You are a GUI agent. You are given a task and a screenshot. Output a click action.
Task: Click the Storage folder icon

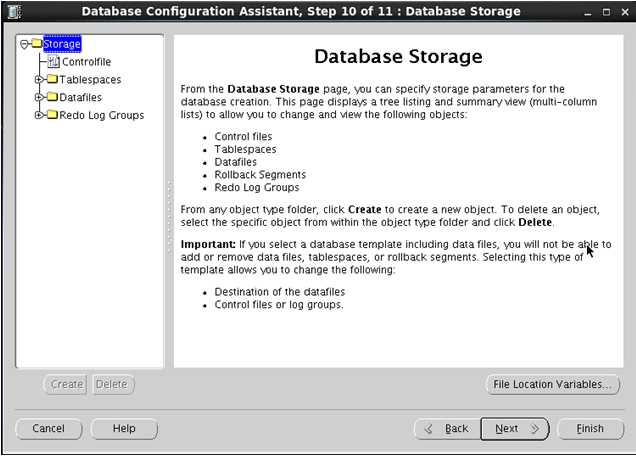coord(37,43)
